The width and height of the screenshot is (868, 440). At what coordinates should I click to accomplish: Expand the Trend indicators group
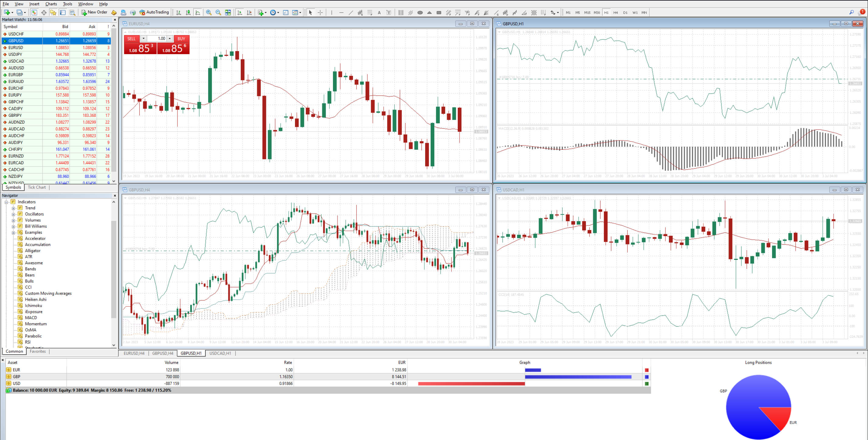click(x=13, y=208)
